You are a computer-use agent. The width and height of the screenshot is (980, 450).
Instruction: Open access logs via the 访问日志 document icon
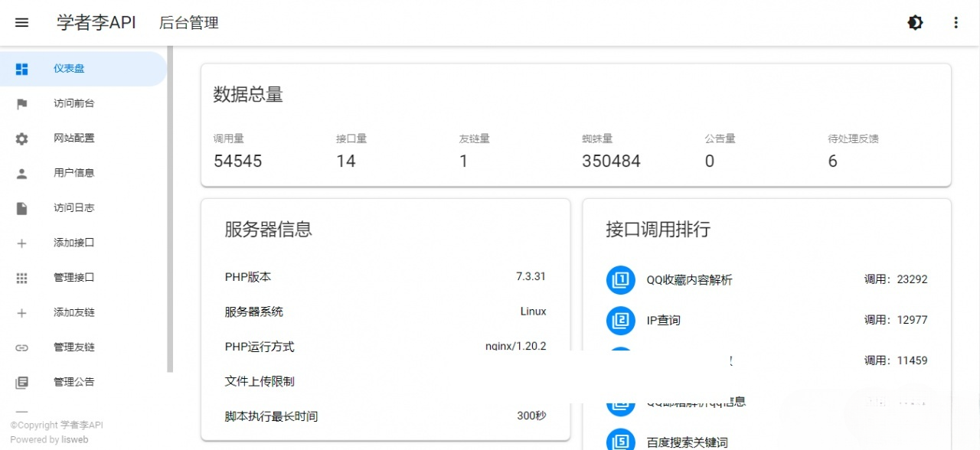(21, 207)
